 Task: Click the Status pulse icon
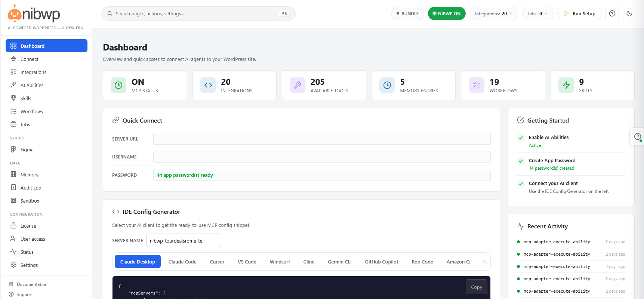coord(13,252)
